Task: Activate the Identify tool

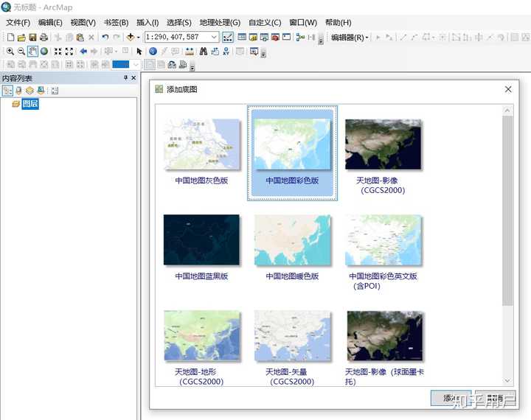Action: (153, 52)
